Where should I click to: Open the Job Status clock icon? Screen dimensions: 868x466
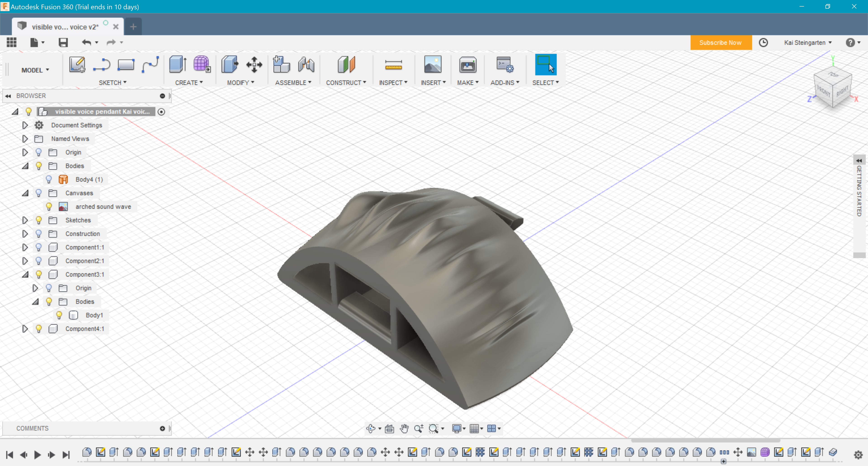[x=763, y=43]
